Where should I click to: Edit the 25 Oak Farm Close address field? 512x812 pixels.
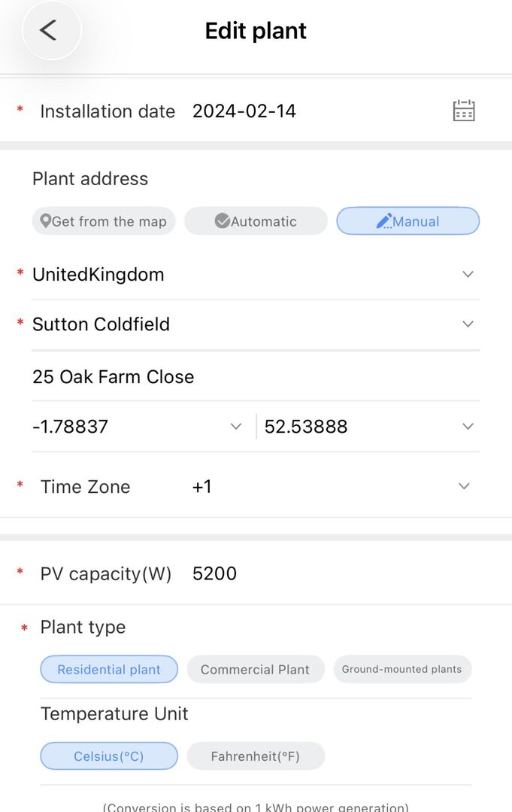pos(256,377)
